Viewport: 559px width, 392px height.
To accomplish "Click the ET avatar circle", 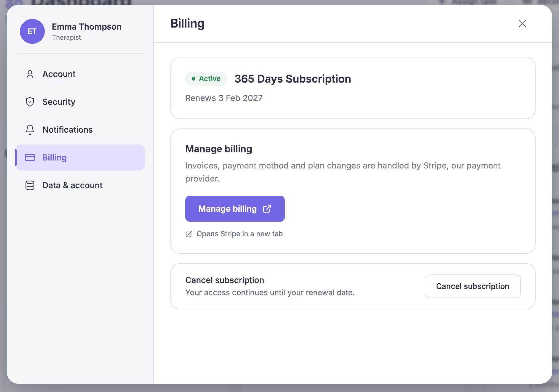I will click(x=32, y=31).
